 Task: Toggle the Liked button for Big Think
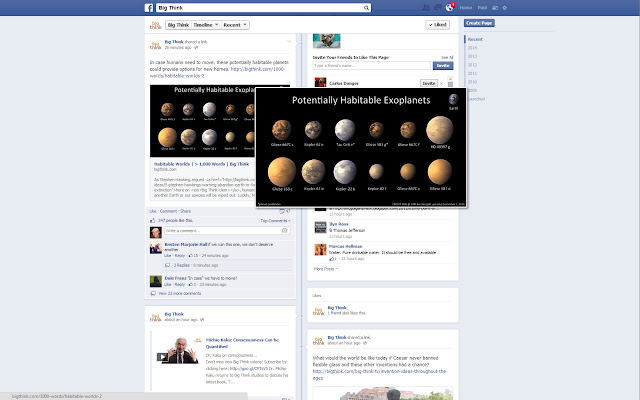point(438,25)
